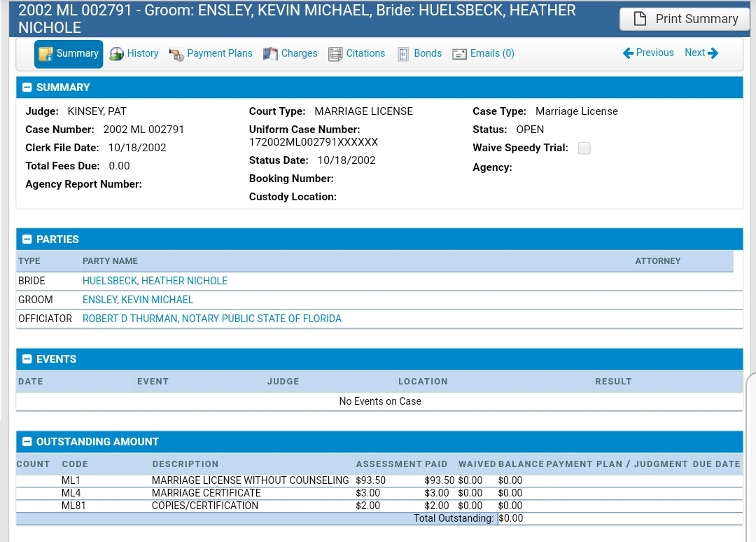Click the LOCATION column header
The height and width of the screenshot is (542, 756).
coord(423,382)
